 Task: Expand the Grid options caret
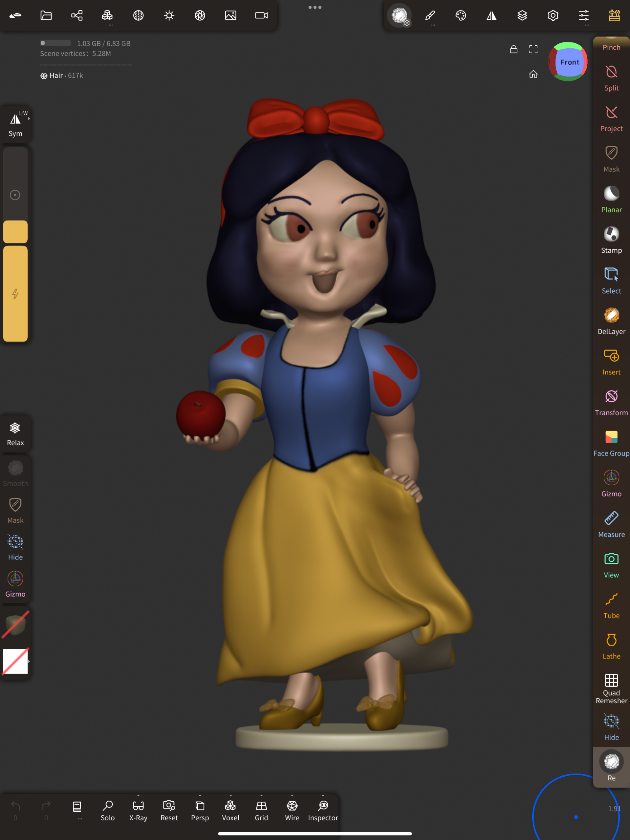coord(261,795)
